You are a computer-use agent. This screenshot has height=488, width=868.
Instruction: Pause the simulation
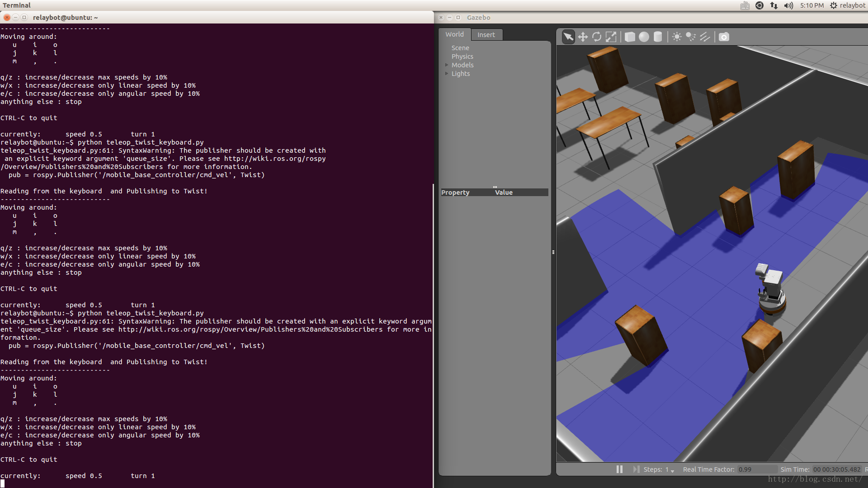point(619,469)
